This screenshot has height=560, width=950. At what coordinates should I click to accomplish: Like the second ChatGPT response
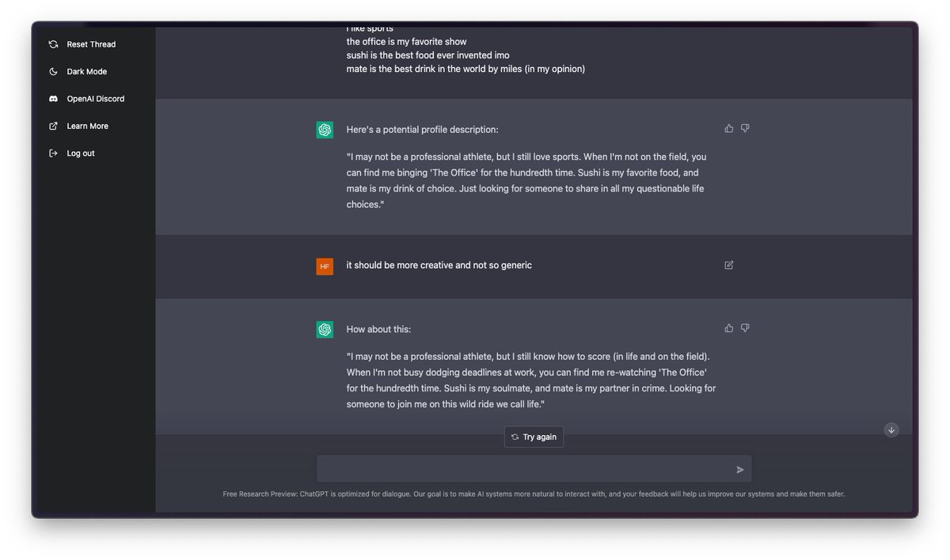coord(729,328)
